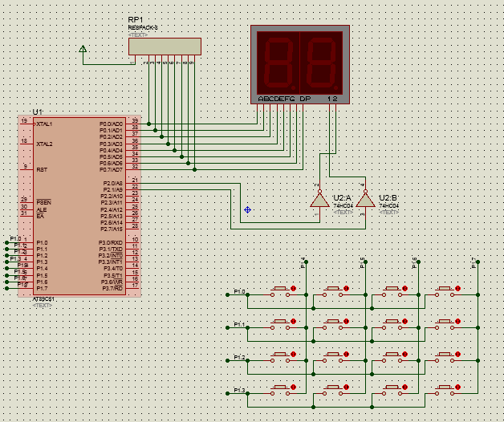Click pin number 21 beside P2.0/A8
Screen dimensions: 504x422
(x=135, y=180)
